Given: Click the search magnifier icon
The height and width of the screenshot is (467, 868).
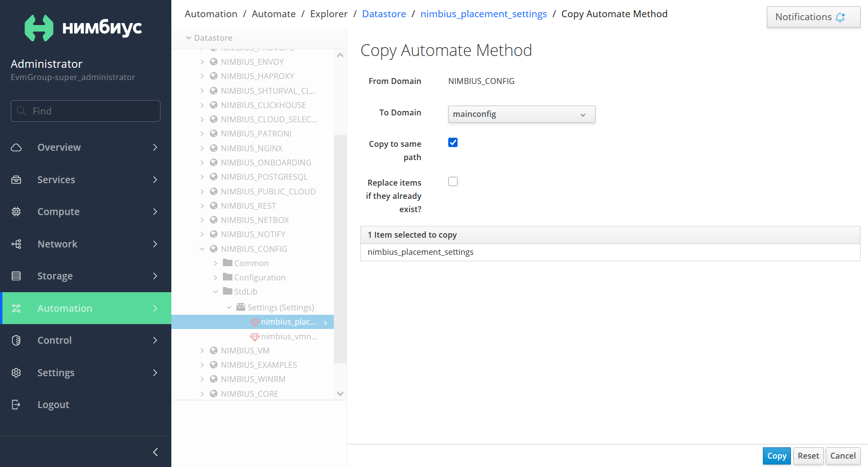Looking at the screenshot, I should click(21, 111).
